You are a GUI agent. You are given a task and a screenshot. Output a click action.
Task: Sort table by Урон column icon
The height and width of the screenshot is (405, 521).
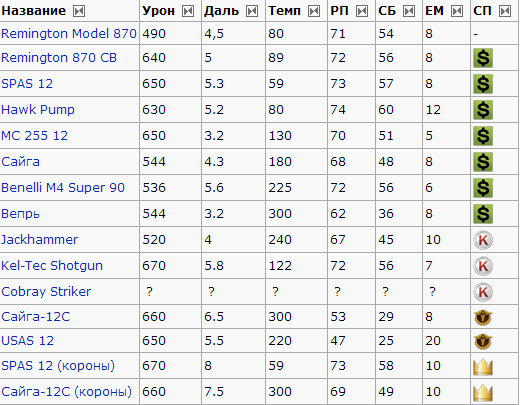pos(188,11)
